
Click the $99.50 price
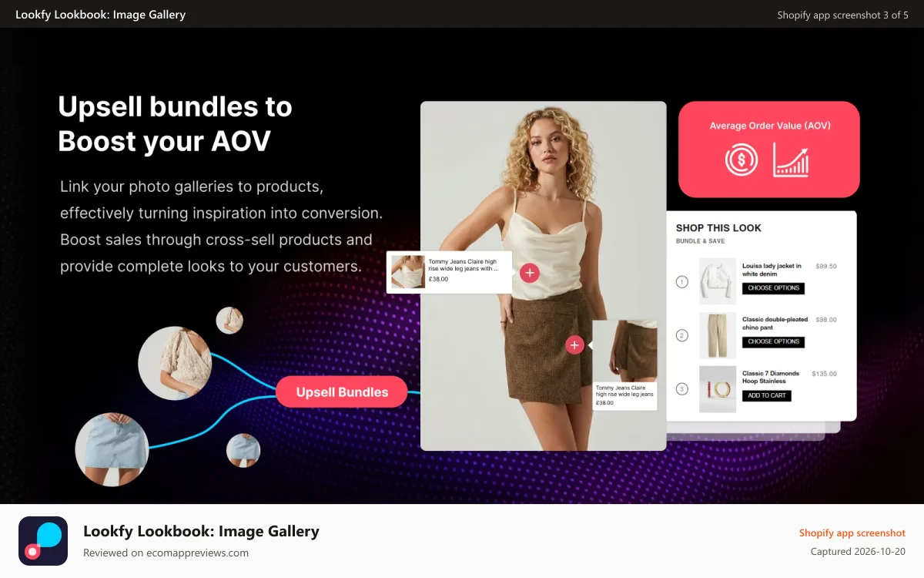tap(826, 266)
